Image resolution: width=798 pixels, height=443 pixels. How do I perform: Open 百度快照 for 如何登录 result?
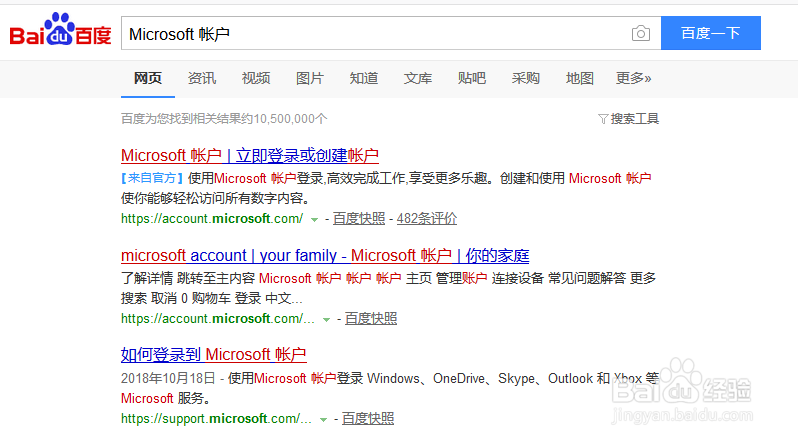[x=368, y=418]
